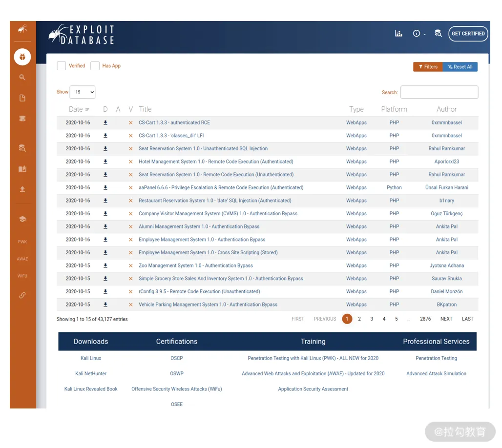Image resolution: width=502 pixels, height=448 pixels.
Task: Click the AWAE sidebar item
Action: 22,259
